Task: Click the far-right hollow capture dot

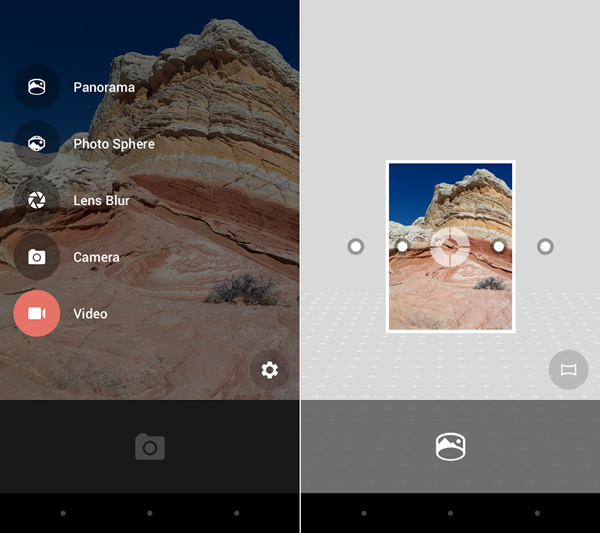Action: pyautogui.click(x=545, y=246)
